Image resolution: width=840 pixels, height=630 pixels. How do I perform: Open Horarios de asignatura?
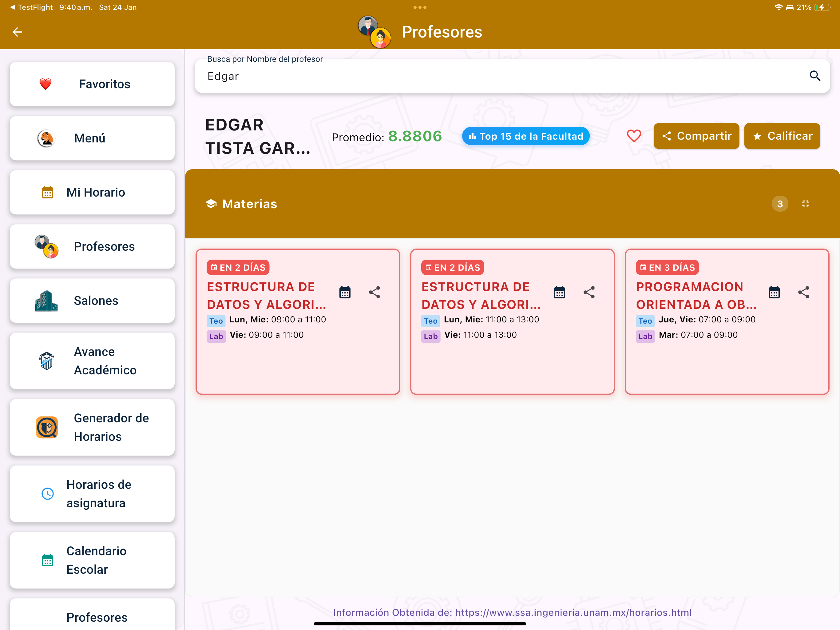point(92,494)
